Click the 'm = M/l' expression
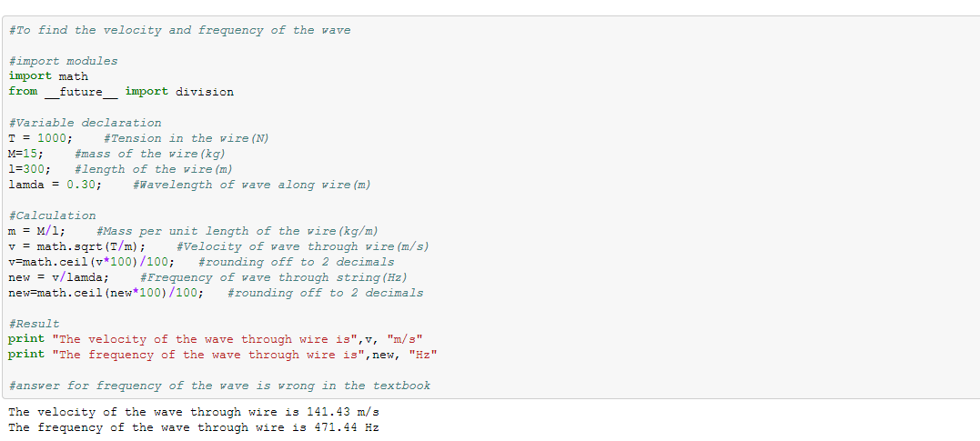This screenshot has width=980, height=441. (36, 231)
